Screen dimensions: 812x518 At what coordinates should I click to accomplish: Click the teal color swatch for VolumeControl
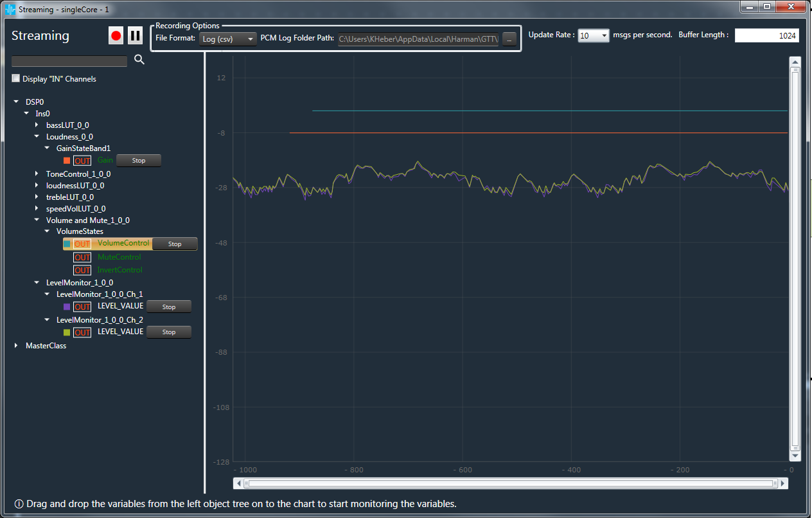pyautogui.click(x=67, y=244)
